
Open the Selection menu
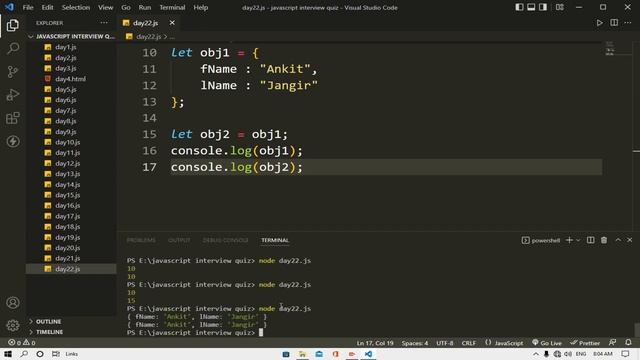pyautogui.click(x=76, y=7)
